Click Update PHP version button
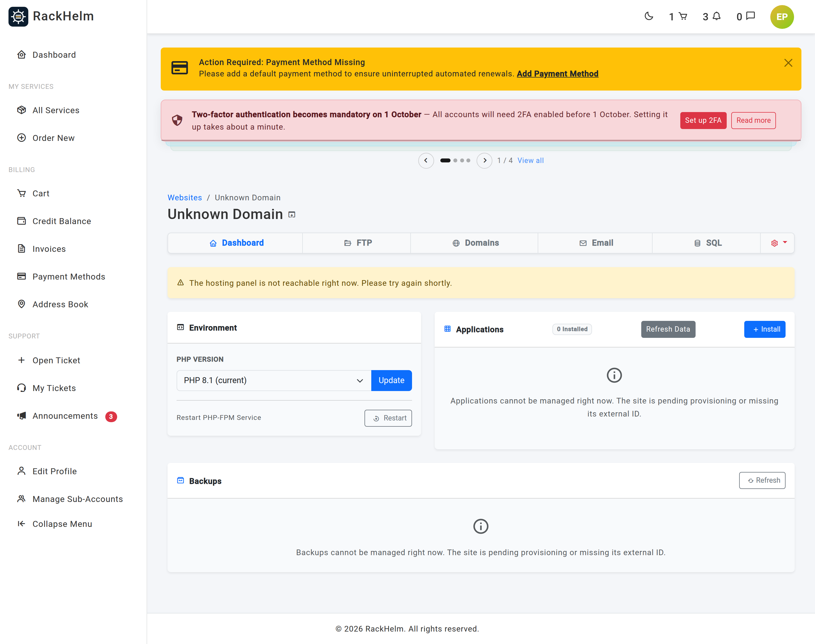 pos(391,381)
